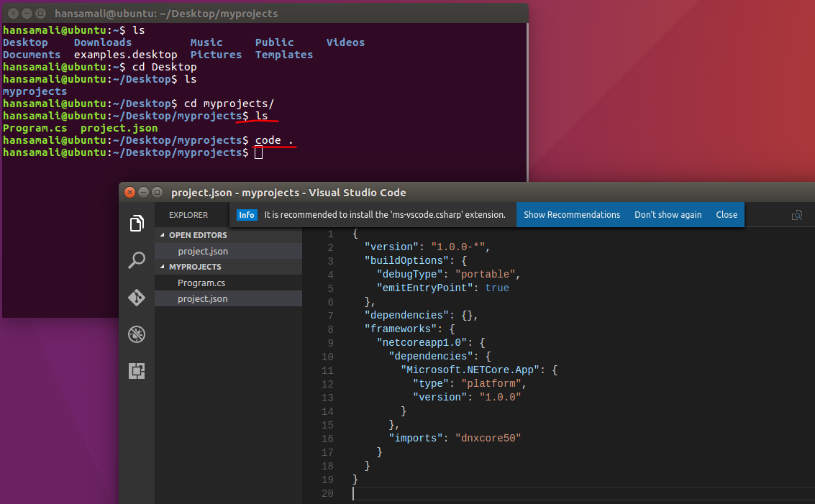Click "version": "1.0.0-*" on line 2
Viewport: 815px width, 504px height.
424,247
